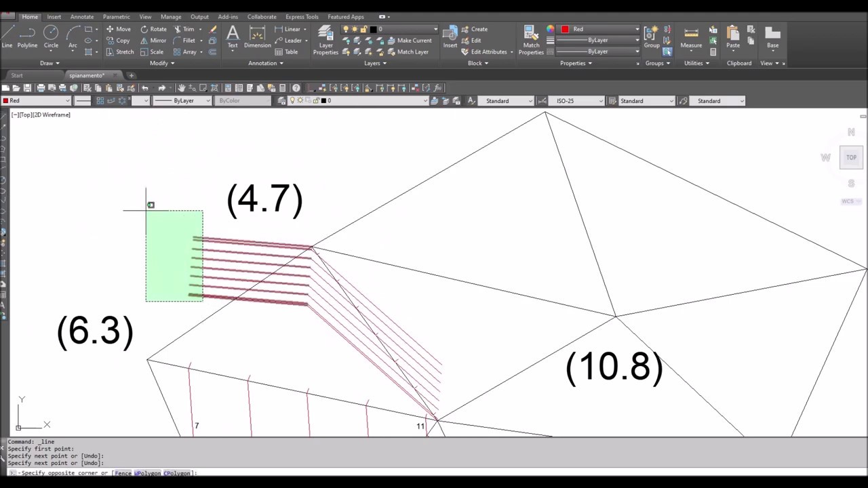868x488 pixels.
Task: Select the Polyline tool
Action: [x=27, y=37]
